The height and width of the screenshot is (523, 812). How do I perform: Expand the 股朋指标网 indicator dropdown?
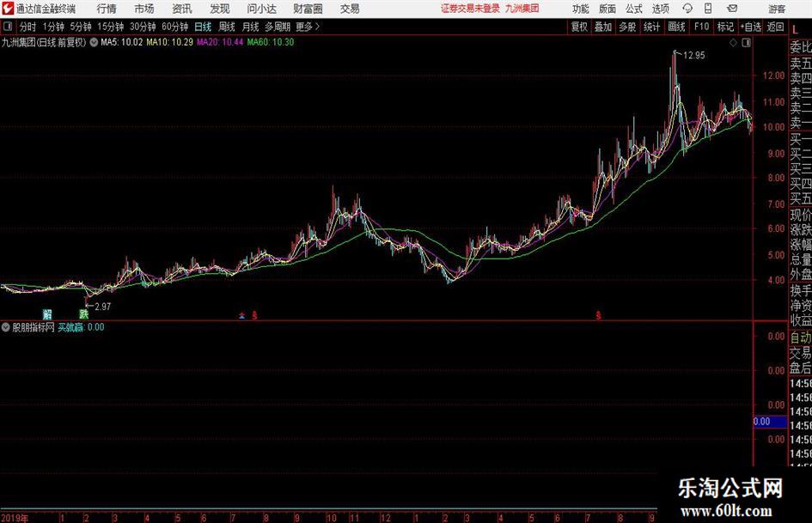6,327
